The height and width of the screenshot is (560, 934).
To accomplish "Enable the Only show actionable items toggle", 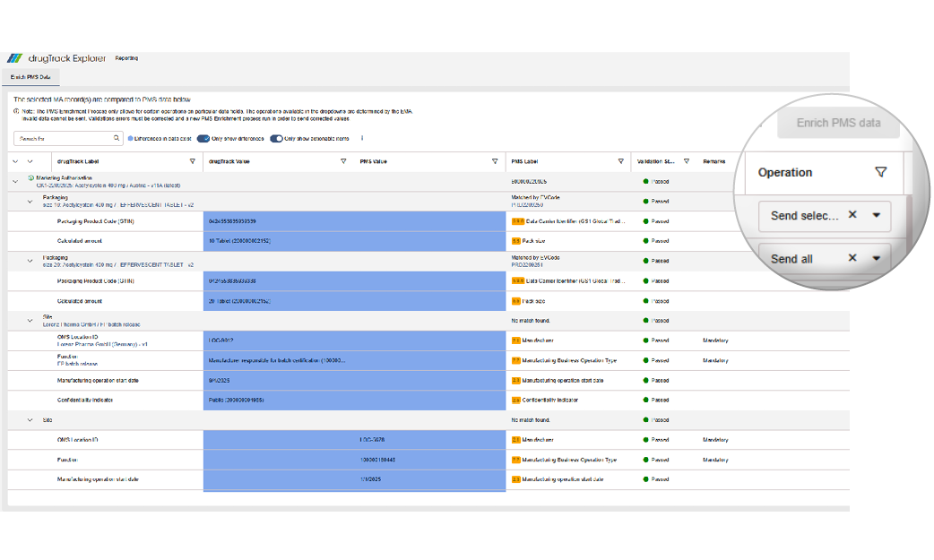I will (277, 138).
